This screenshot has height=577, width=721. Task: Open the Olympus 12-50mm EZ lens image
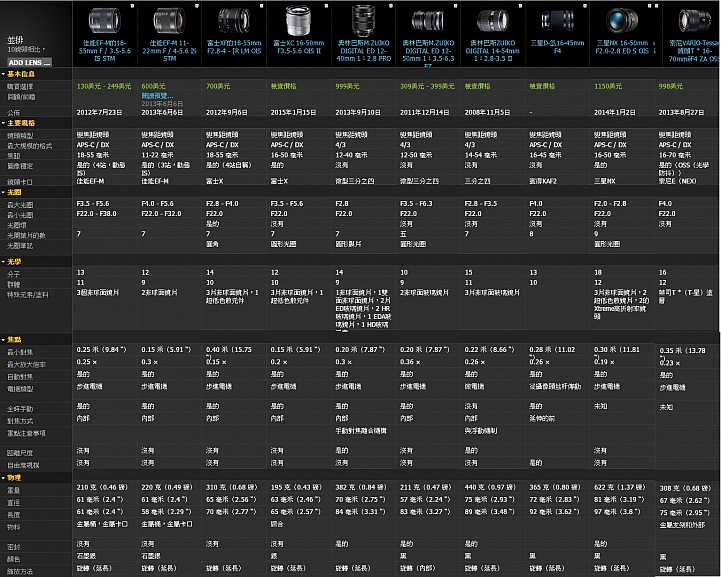coord(428,21)
